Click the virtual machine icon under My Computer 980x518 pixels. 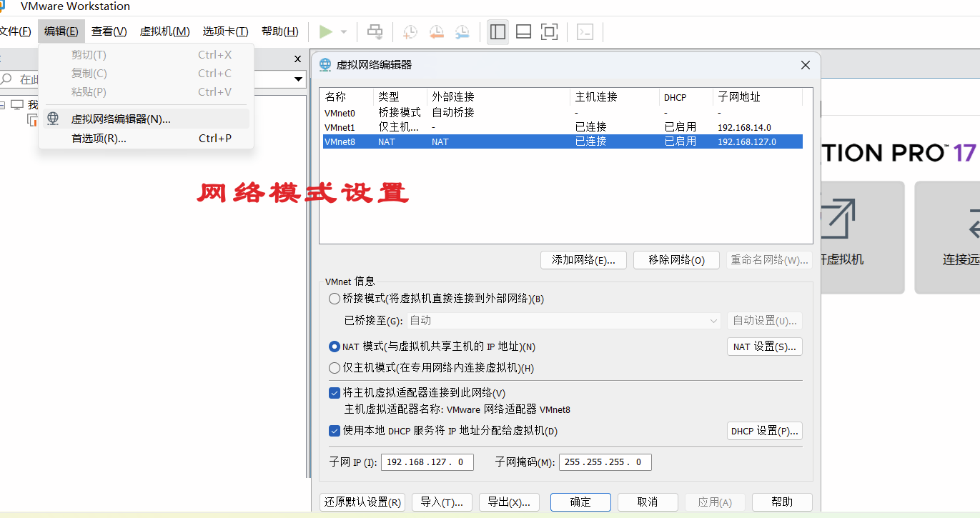click(x=33, y=119)
